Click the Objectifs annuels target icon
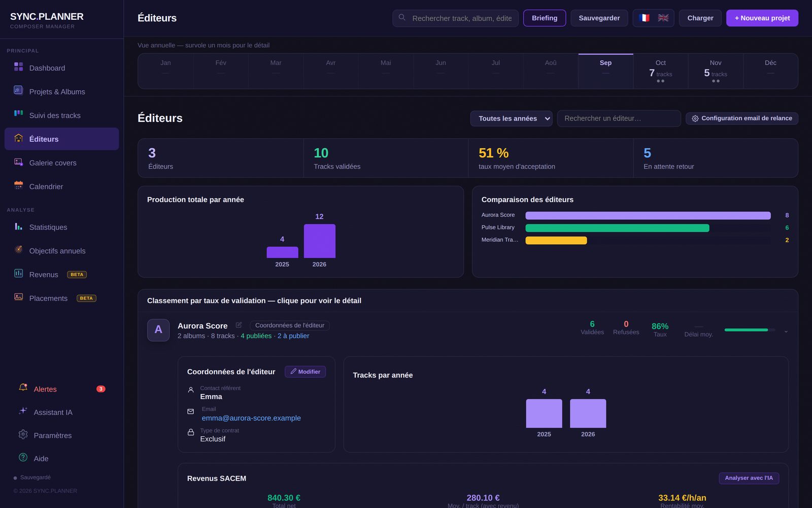The height and width of the screenshot is (508, 812). [18, 249]
